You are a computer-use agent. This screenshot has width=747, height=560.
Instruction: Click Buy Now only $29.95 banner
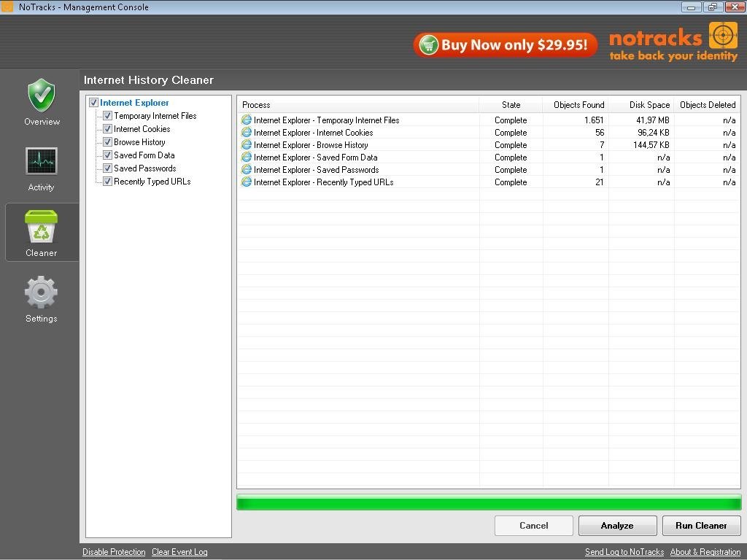tap(505, 45)
